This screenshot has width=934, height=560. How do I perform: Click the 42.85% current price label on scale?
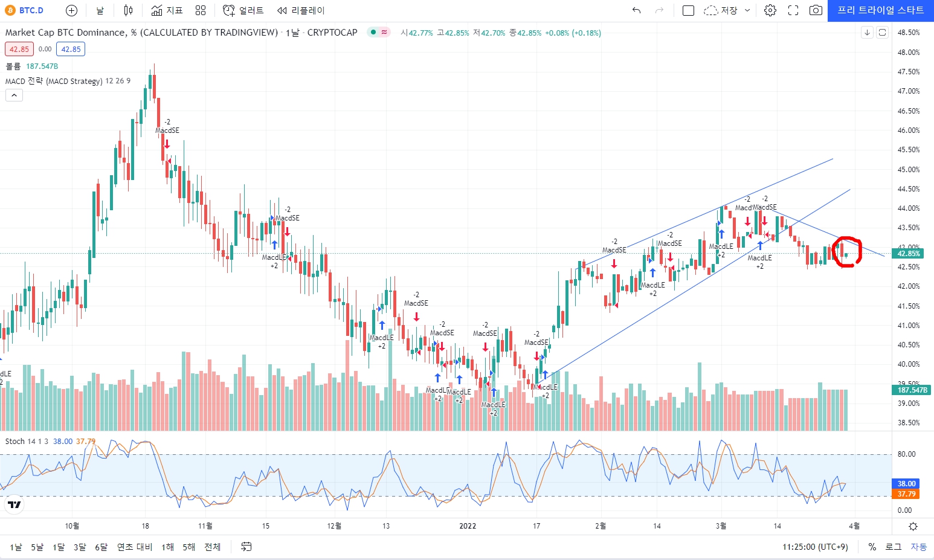tap(909, 254)
